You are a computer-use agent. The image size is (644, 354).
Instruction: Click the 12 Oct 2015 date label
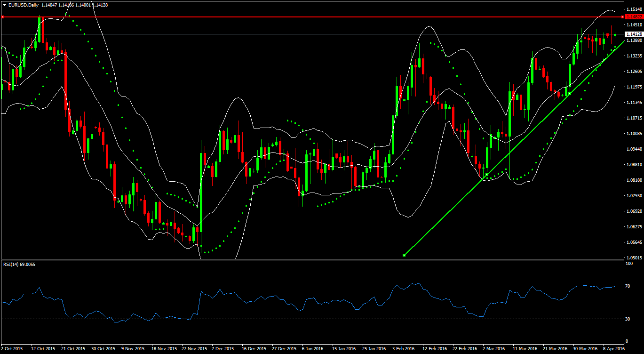pyautogui.click(x=43, y=349)
